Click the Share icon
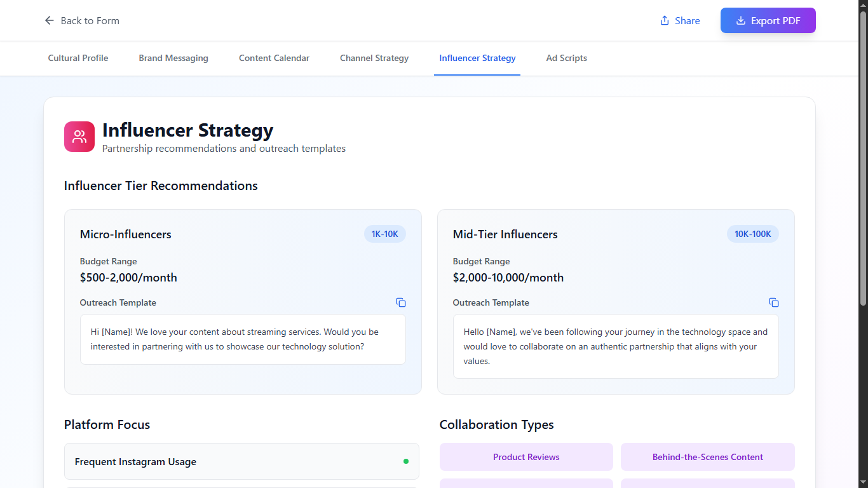This screenshot has width=868, height=488. (665, 20)
